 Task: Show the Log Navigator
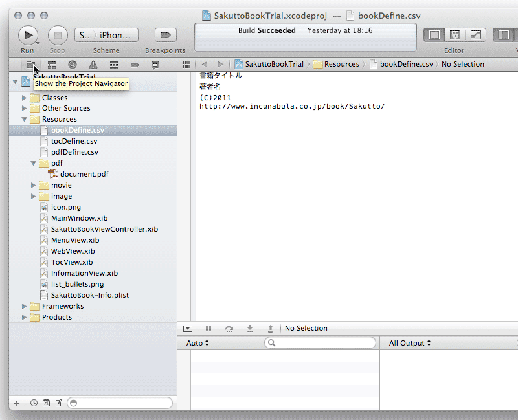(x=155, y=65)
